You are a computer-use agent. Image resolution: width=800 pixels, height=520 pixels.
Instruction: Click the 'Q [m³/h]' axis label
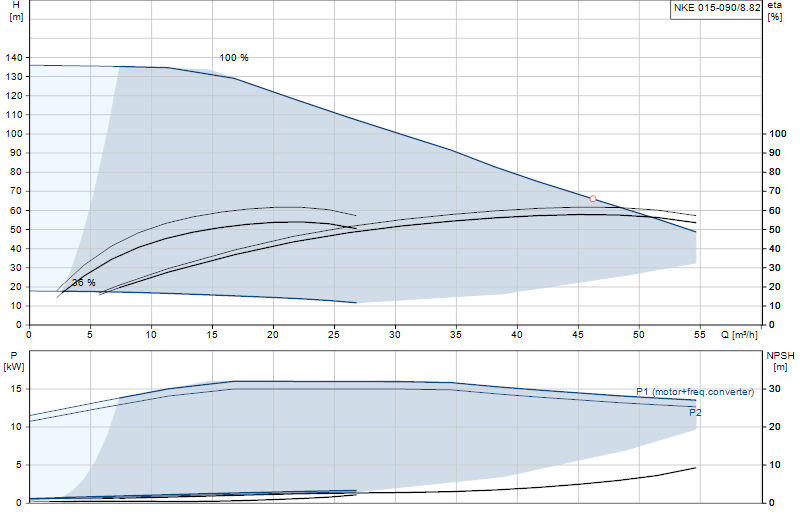click(x=739, y=335)
